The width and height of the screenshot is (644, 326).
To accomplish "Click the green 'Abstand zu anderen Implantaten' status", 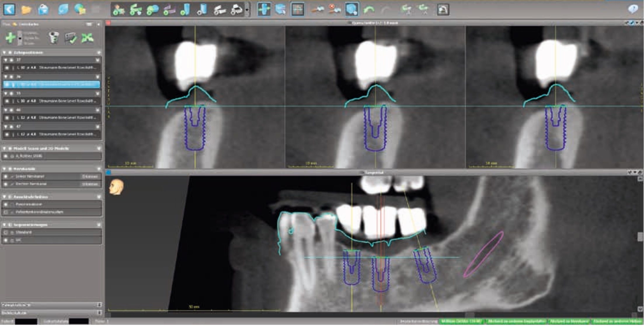I will click(516, 321).
